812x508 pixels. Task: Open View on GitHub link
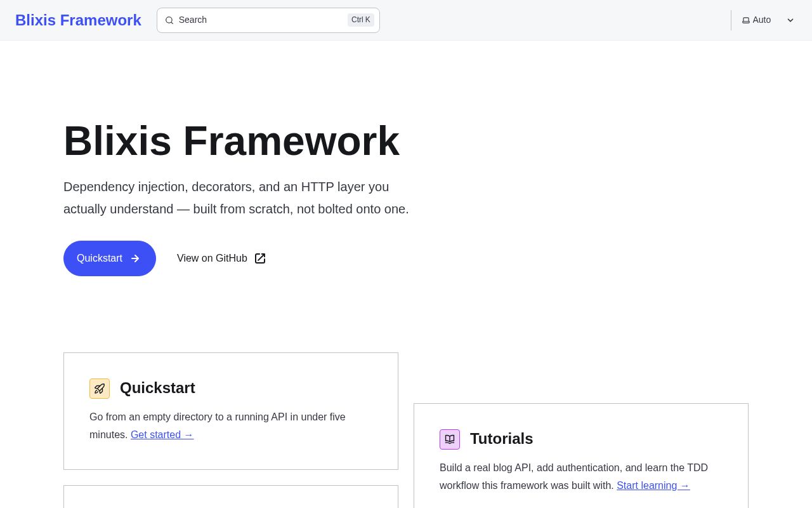(x=221, y=258)
